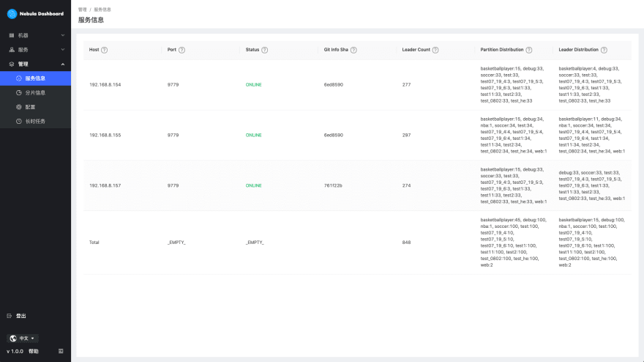Click the 分片信息 pie chart icon
Image resolution: width=644 pixels, height=362 pixels.
point(19,92)
